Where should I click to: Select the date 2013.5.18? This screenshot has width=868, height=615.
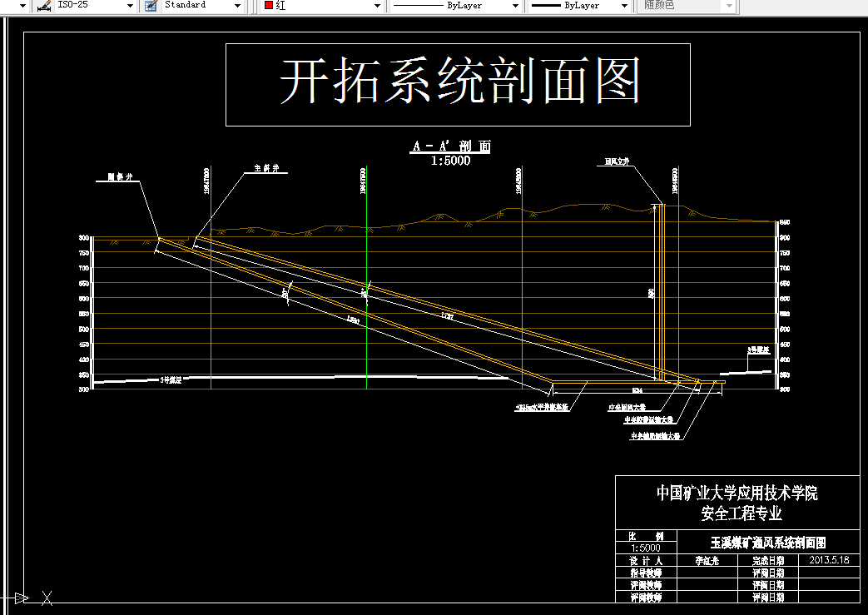click(829, 559)
